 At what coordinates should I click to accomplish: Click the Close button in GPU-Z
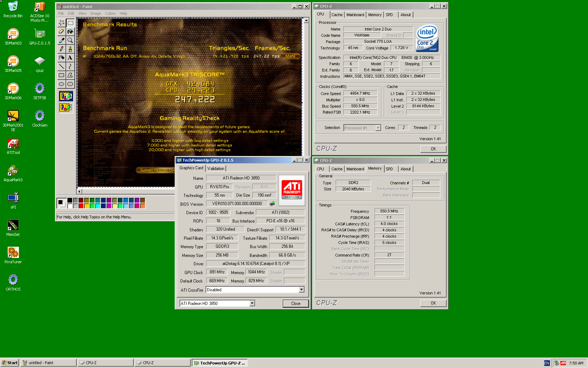pyautogui.click(x=295, y=304)
